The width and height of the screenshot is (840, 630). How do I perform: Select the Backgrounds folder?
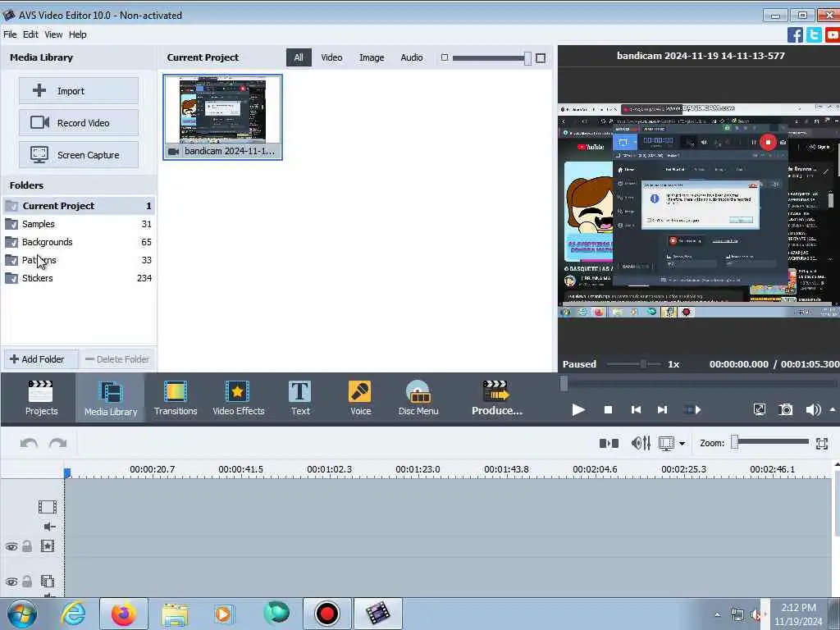point(79,242)
